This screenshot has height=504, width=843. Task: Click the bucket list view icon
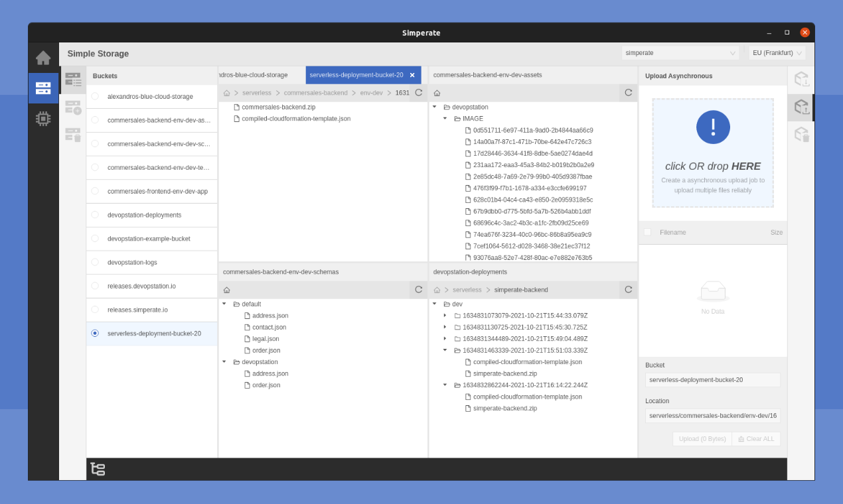[73, 79]
